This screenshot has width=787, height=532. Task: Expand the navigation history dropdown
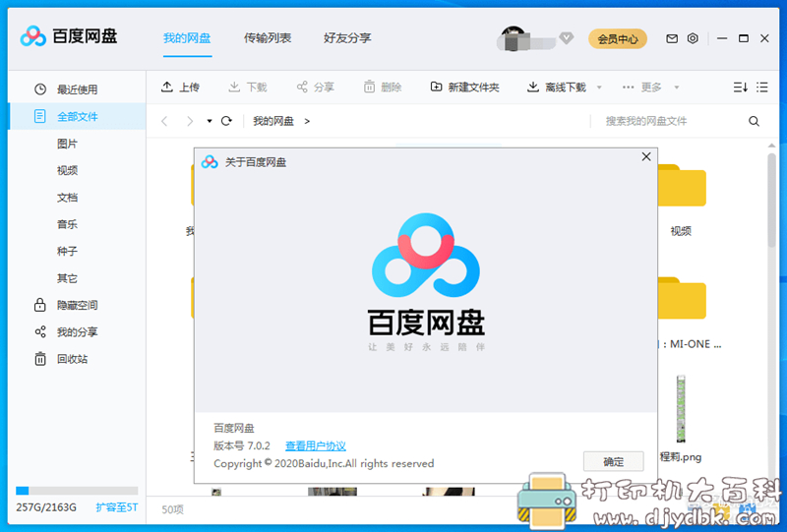(x=210, y=121)
